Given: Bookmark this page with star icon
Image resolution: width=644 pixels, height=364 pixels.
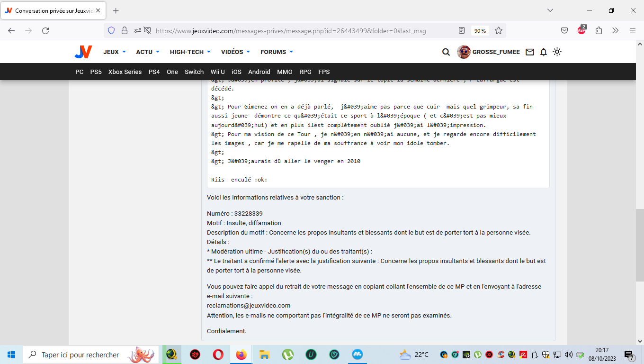Looking at the screenshot, I should [499, 31].
